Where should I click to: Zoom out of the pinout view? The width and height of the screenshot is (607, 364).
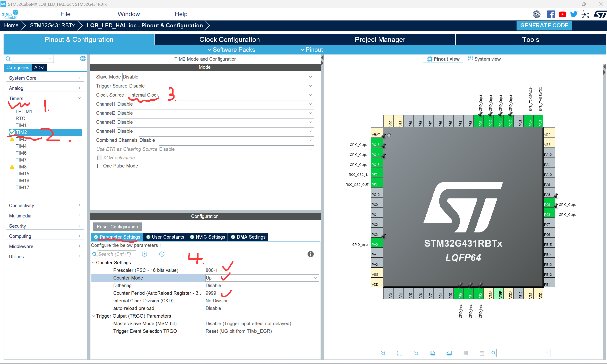[x=416, y=353]
